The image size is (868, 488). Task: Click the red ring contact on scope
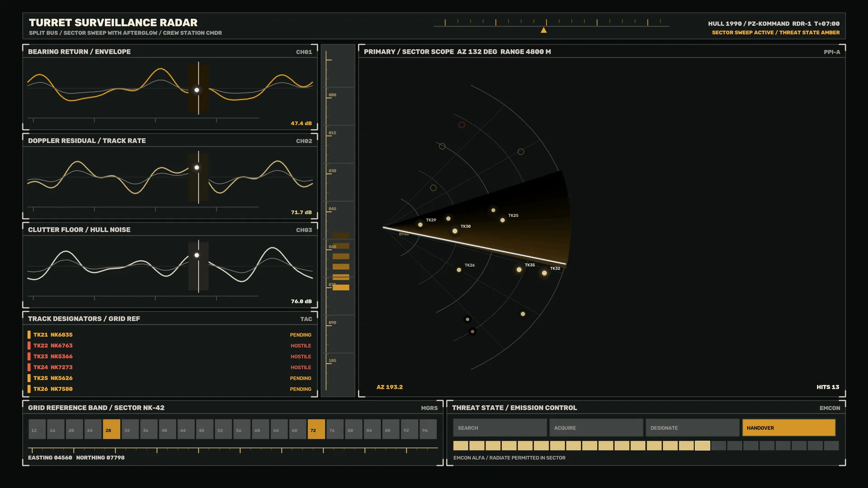pos(462,125)
